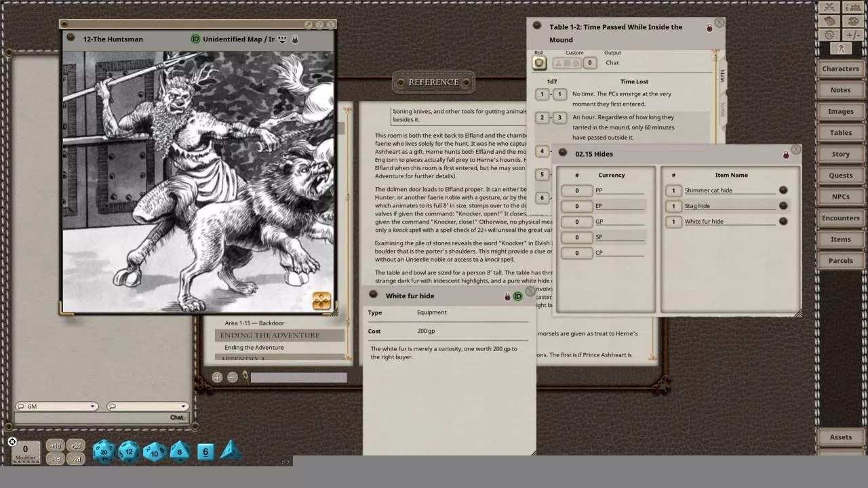Click the add plus icon below reference index

[217, 377]
